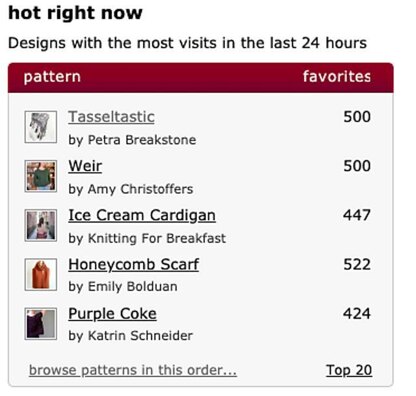Follow the browse patterns in this order link
The height and width of the screenshot is (396, 416).
click(133, 370)
